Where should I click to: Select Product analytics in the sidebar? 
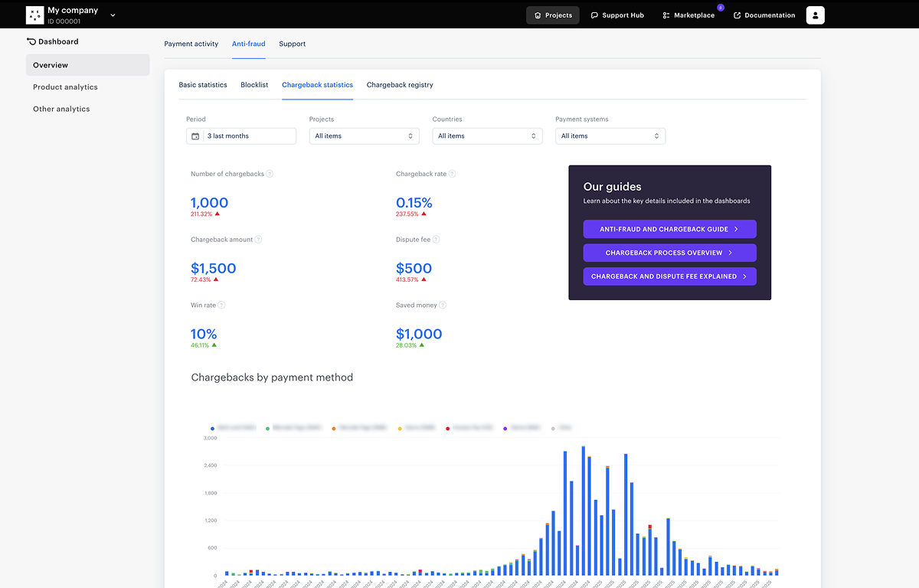65,87
